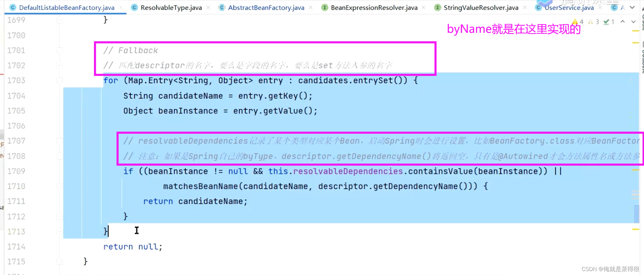644x275 pixels.
Task: Click the fold end marker at line 1713
Action: [x=60, y=231]
